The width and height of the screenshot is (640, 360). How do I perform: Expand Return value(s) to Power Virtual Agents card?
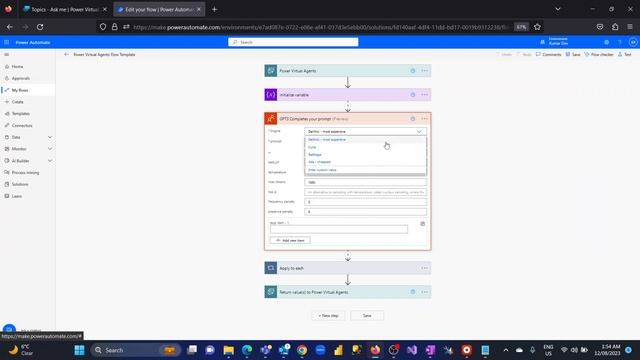[x=347, y=292]
